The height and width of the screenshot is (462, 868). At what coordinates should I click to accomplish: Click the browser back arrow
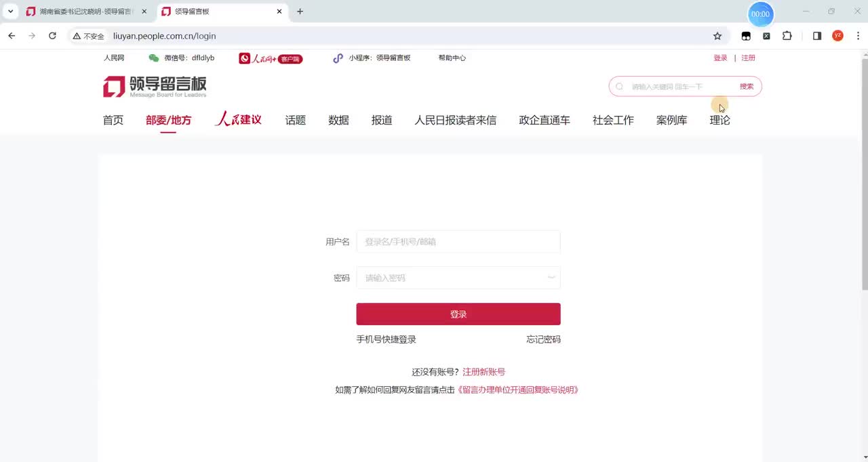[x=12, y=36]
